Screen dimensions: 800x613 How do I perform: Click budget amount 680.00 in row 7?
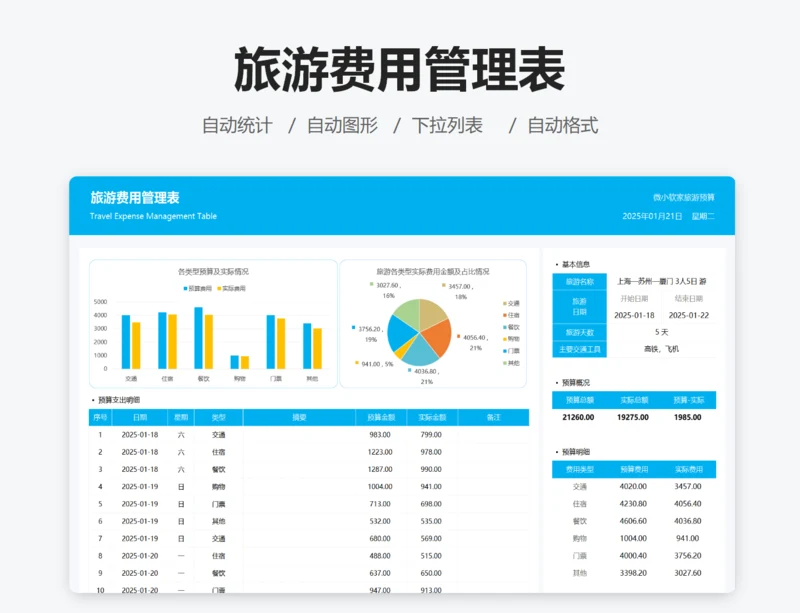(380, 539)
